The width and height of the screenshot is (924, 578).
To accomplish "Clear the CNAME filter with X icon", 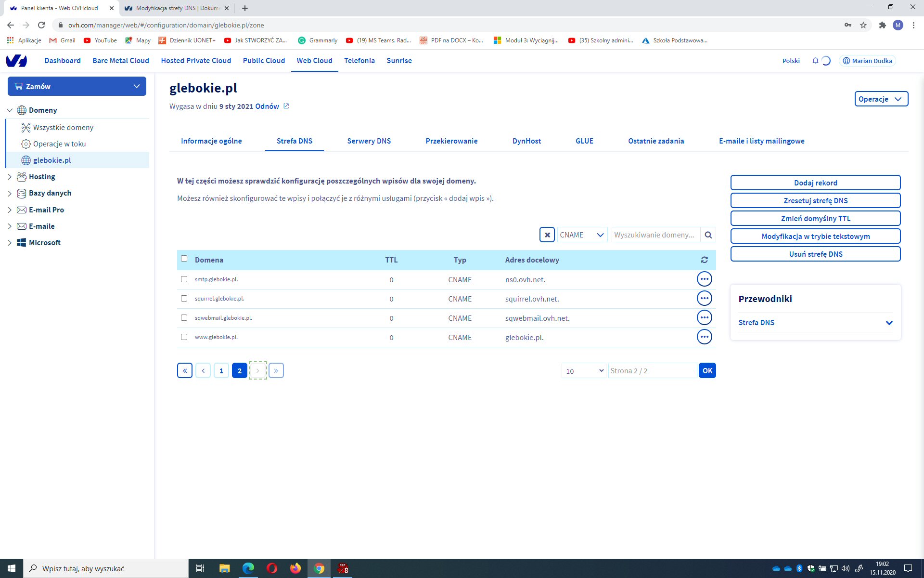I will (547, 235).
